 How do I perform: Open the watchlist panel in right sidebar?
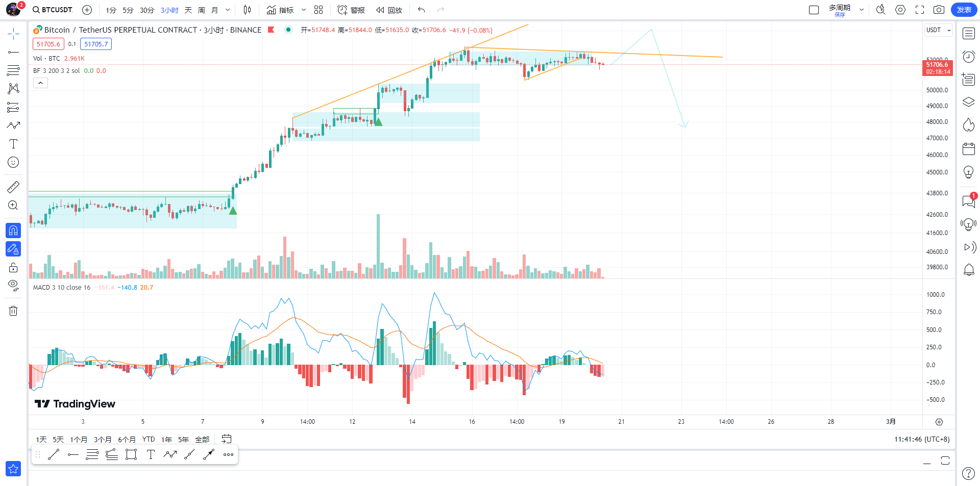tap(969, 34)
